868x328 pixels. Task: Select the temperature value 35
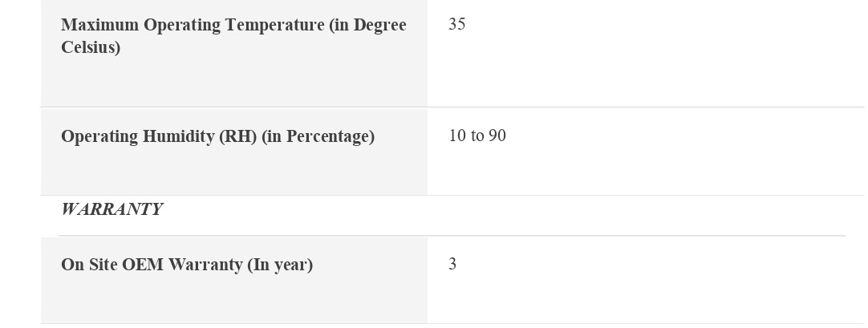point(457,25)
